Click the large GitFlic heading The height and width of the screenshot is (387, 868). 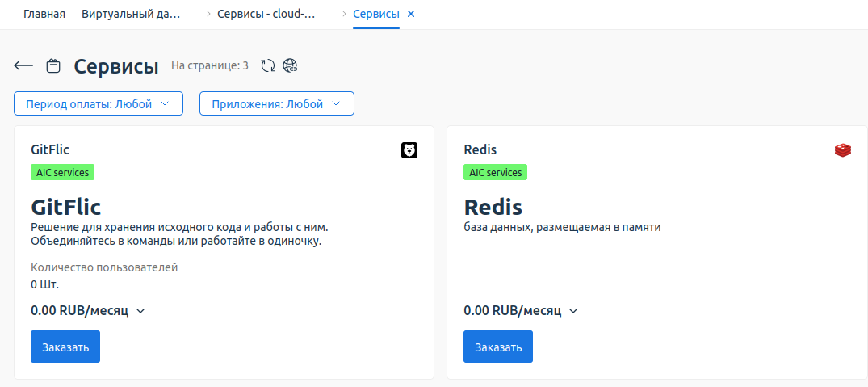point(66,207)
